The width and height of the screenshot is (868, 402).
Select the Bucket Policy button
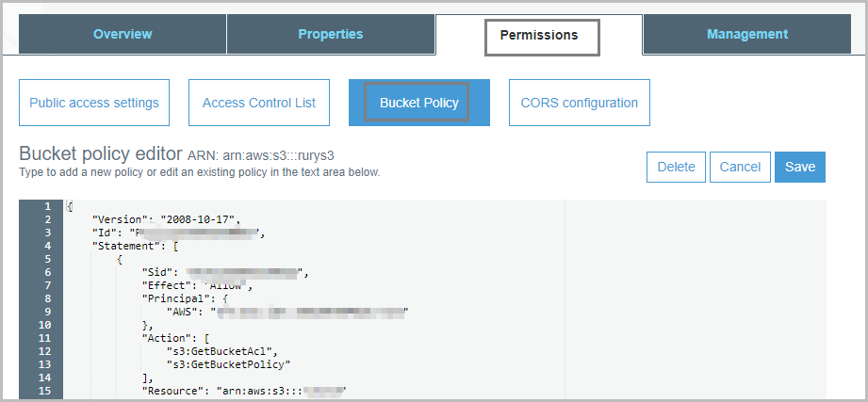click(418, 103)
